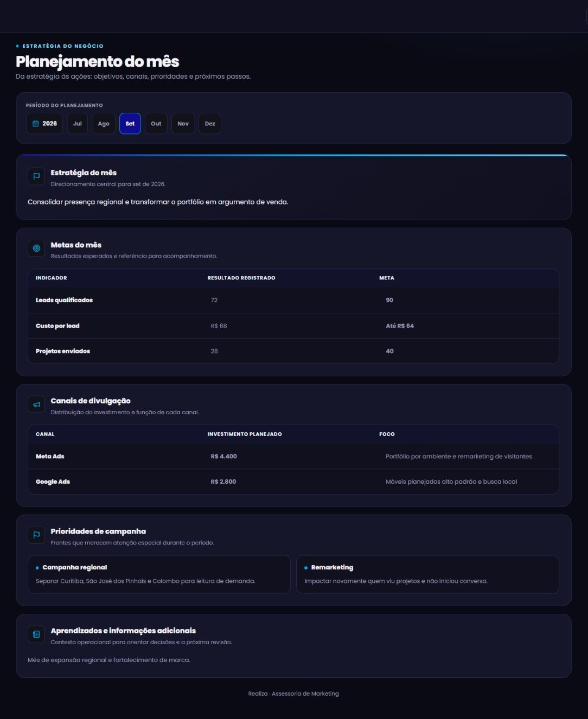The image size is (588, 719).
Task: Click the flag icon of Estratégia do mês
Action: click(36, 176)
